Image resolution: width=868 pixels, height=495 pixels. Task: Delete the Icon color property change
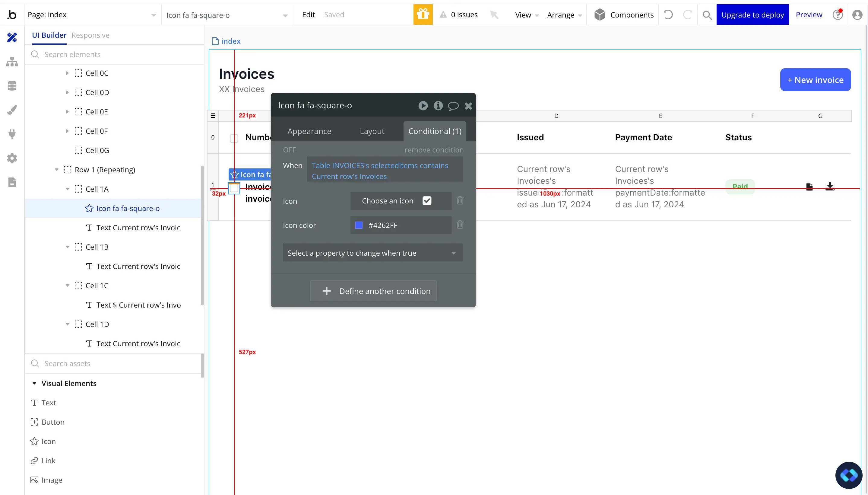pyautogui.click(x=460, y=224)
